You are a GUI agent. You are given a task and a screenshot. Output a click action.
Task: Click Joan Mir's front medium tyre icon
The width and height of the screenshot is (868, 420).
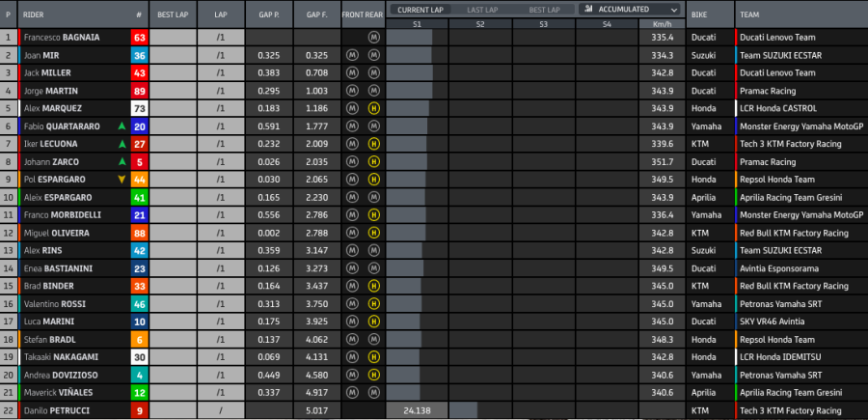(x=353, y=55)
